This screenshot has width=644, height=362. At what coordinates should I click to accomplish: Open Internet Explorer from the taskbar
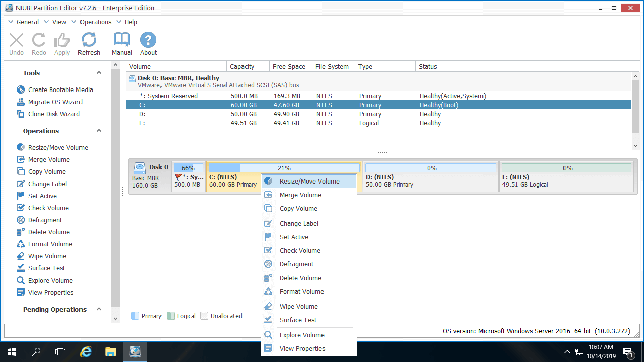[86, 352]
